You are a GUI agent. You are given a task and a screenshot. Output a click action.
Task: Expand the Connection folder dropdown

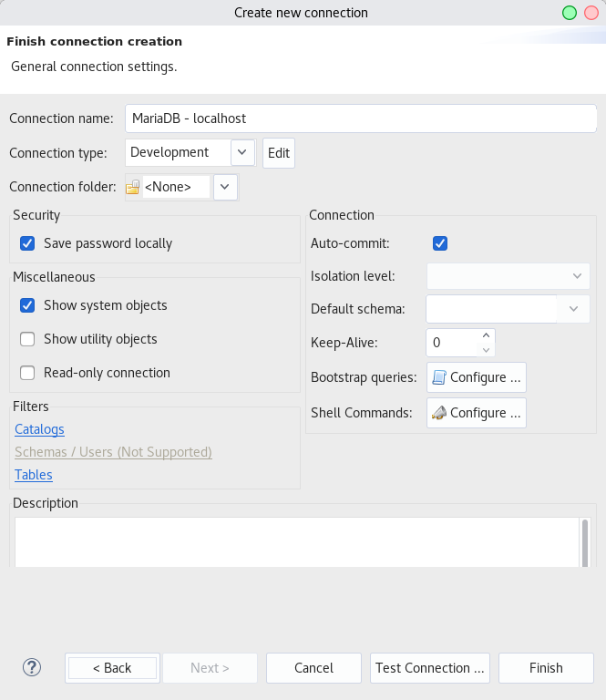(x=225, y=187)
